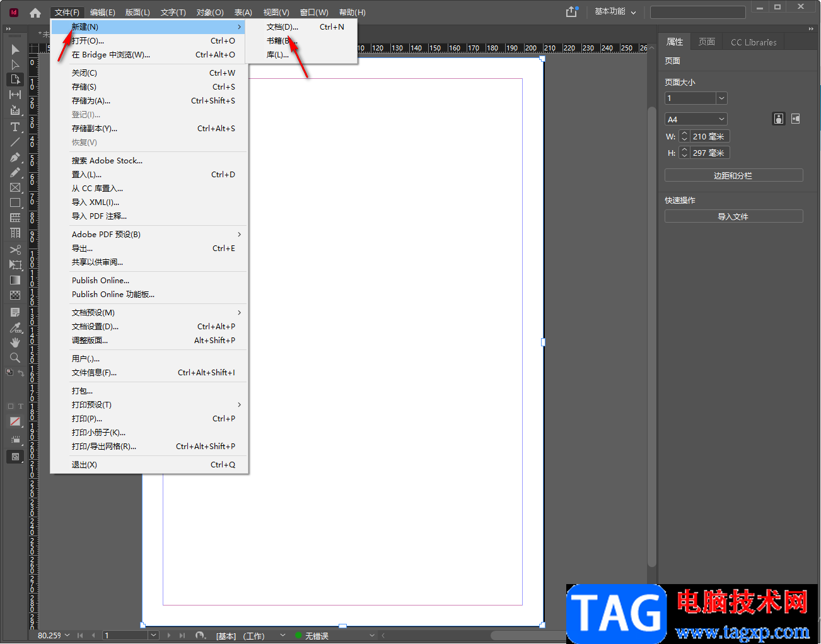Select the Rectangle Frame tool

[15, 187]
